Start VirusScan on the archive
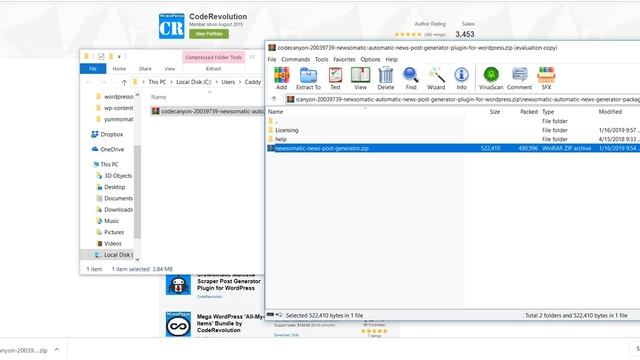Image resolution: width=640 pixels, height=360 pixels. [x=491, y=78]
